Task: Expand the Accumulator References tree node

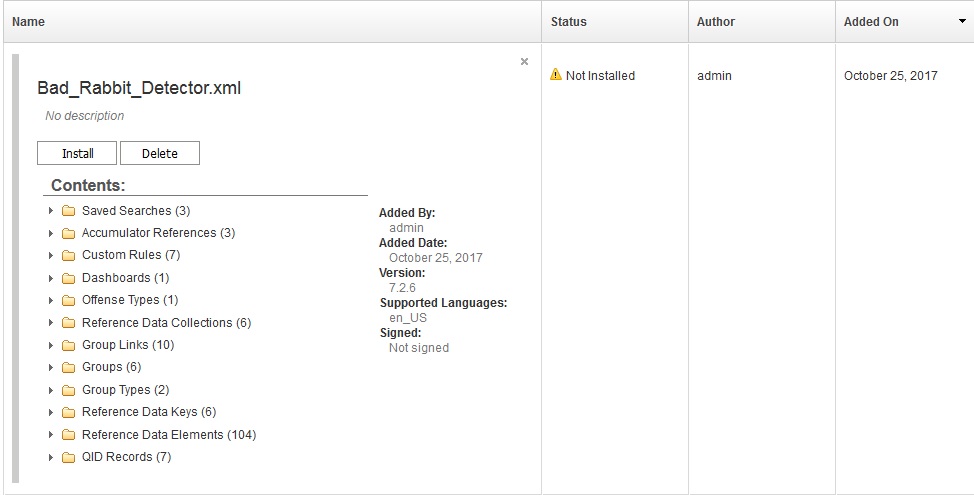Action: [51, 233]
